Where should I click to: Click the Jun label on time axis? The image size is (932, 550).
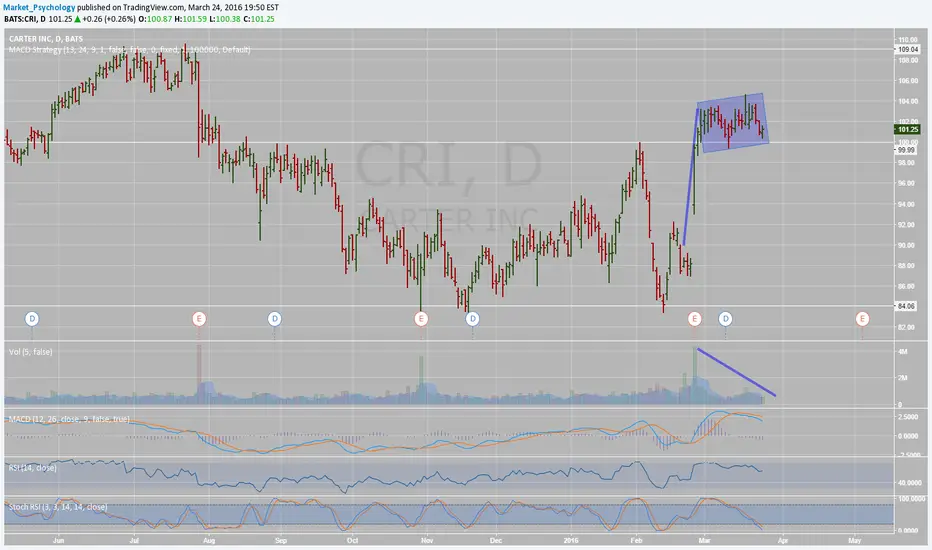tap(58, 541)
